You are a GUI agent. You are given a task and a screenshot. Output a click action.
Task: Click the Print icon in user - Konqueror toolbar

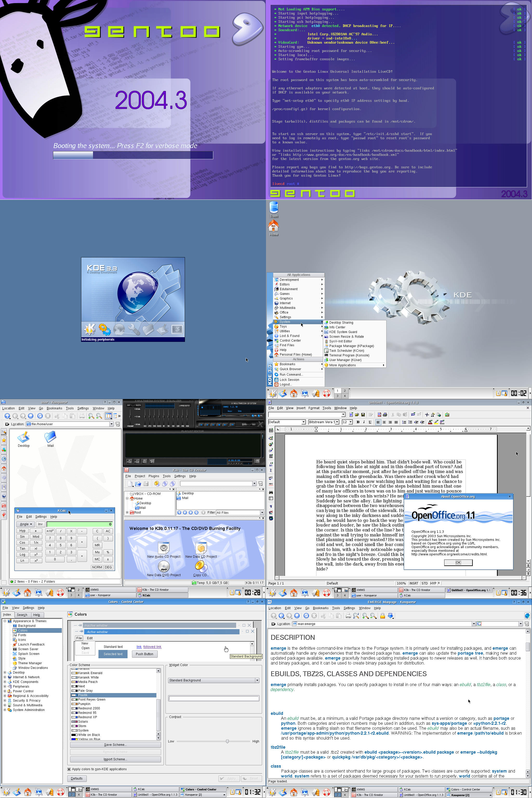click(x=82, y=416)
